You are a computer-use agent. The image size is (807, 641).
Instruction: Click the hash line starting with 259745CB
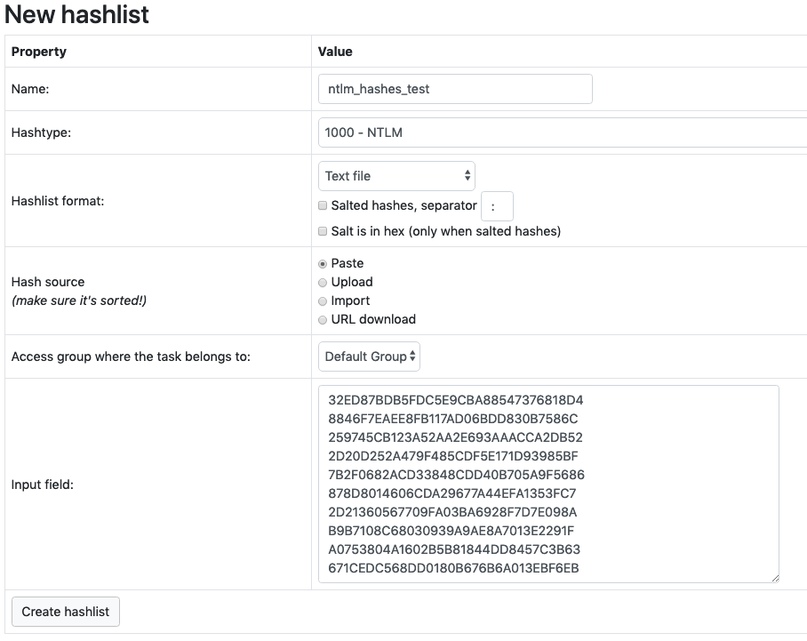[455, 438]
